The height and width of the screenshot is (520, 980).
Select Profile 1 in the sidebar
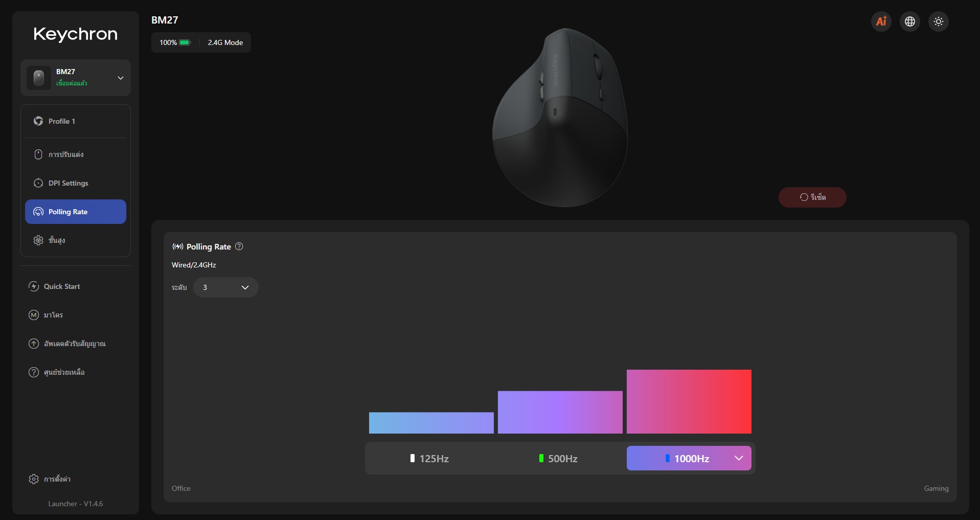coord(76,121)
